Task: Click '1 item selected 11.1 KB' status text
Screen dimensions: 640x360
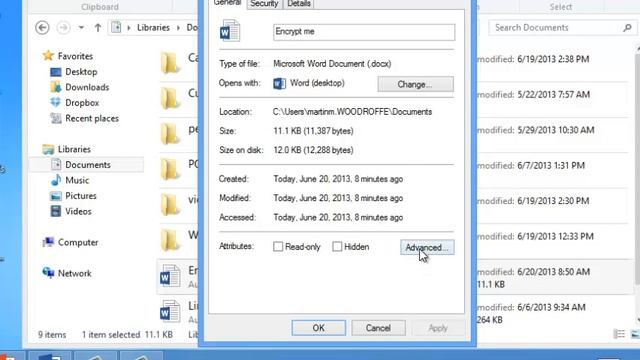Action: click(x=127, y=335)
